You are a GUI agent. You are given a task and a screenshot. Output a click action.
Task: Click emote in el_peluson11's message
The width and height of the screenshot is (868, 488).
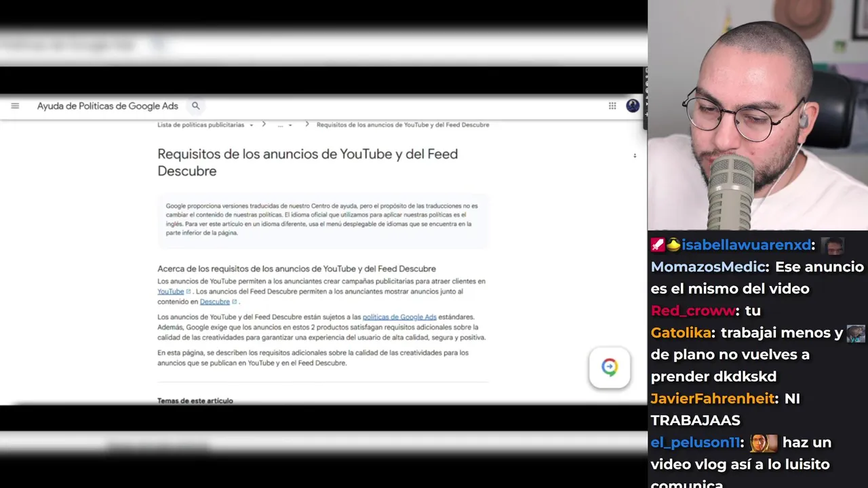764,443
